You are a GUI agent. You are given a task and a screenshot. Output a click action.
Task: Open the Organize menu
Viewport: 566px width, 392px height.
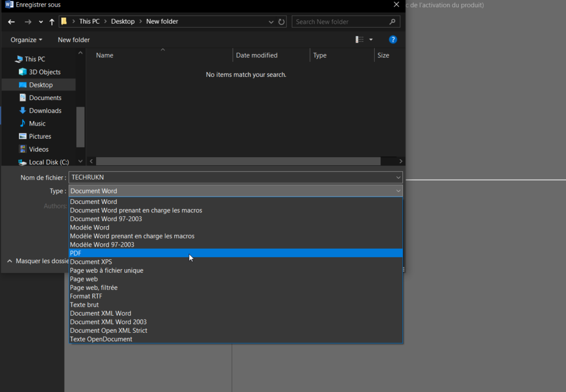pyautogui.click(x=27, y=40)
